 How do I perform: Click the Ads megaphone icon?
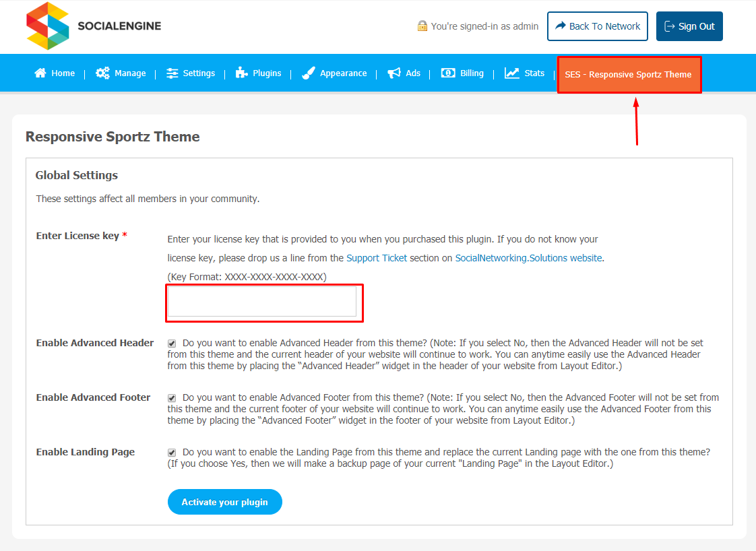point(394,73)
